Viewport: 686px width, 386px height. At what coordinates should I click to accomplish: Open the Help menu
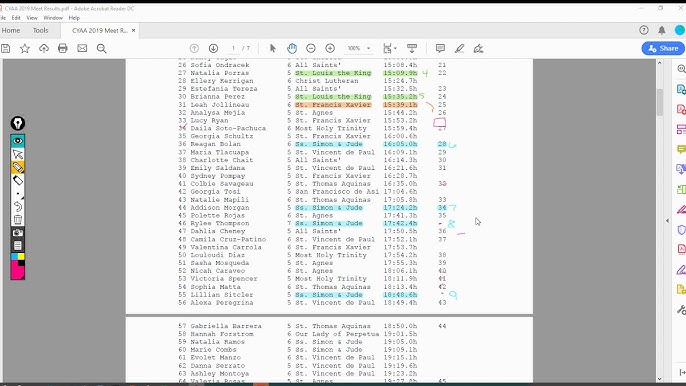[74, 18]
